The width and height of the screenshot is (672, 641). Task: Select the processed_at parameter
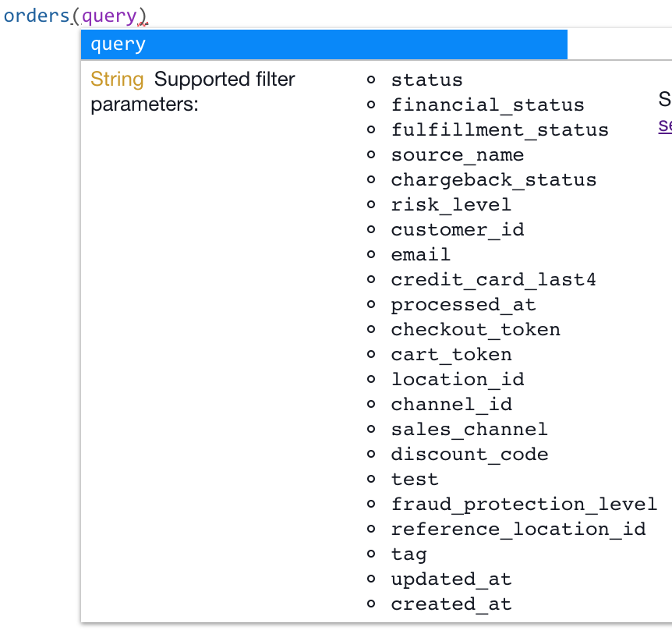[463, 305]
